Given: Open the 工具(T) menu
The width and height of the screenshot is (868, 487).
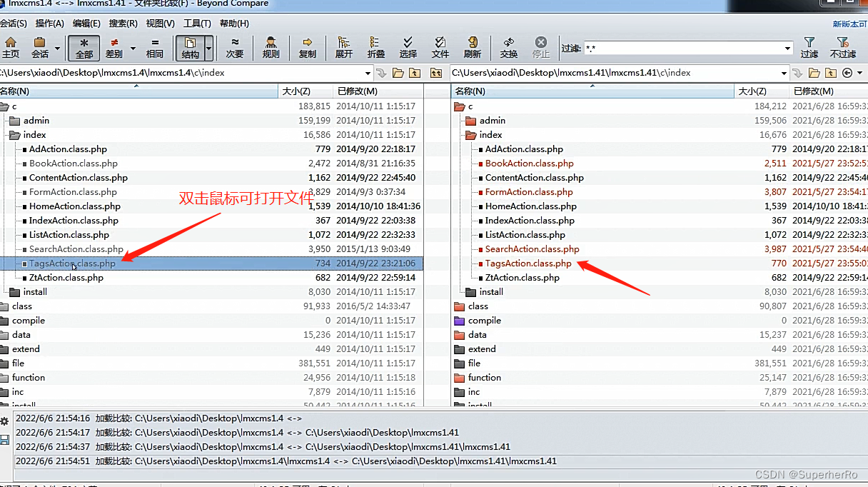Looking at the screenshot, I should [197, 24].
